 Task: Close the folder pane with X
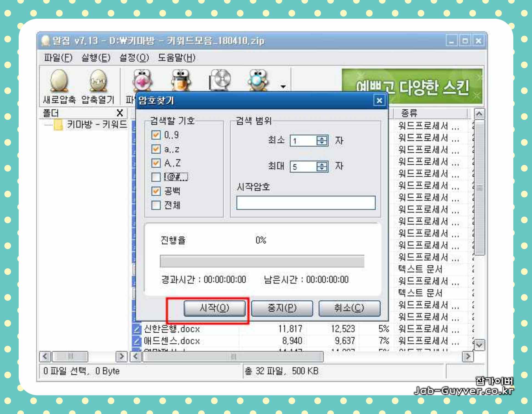120,113
